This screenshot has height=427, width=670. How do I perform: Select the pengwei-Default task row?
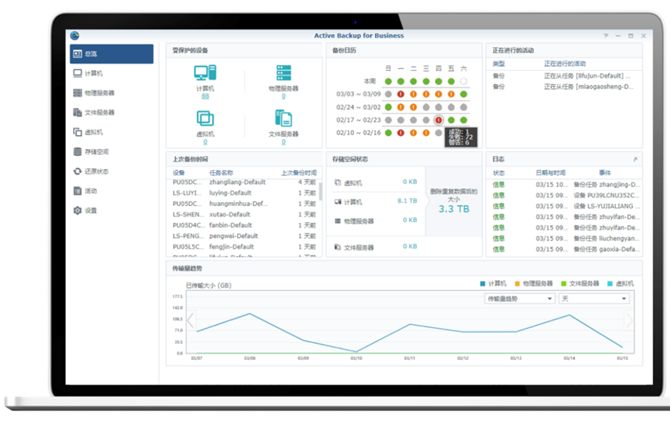tap(244, 236)
